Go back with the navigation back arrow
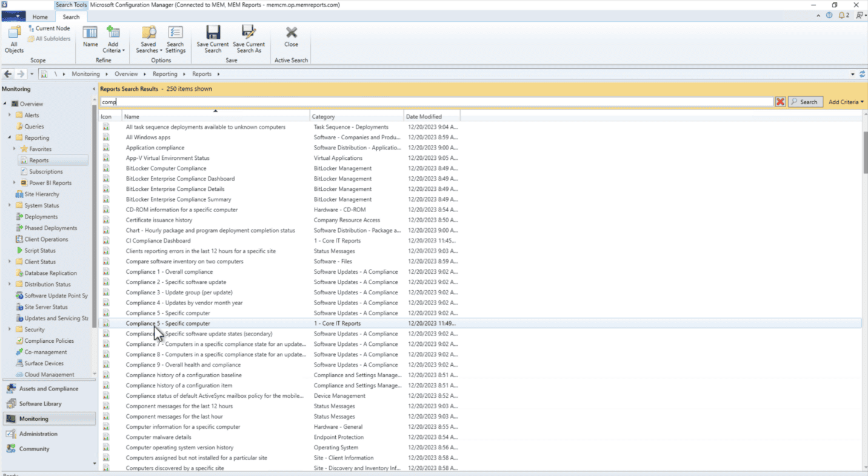 8,74
